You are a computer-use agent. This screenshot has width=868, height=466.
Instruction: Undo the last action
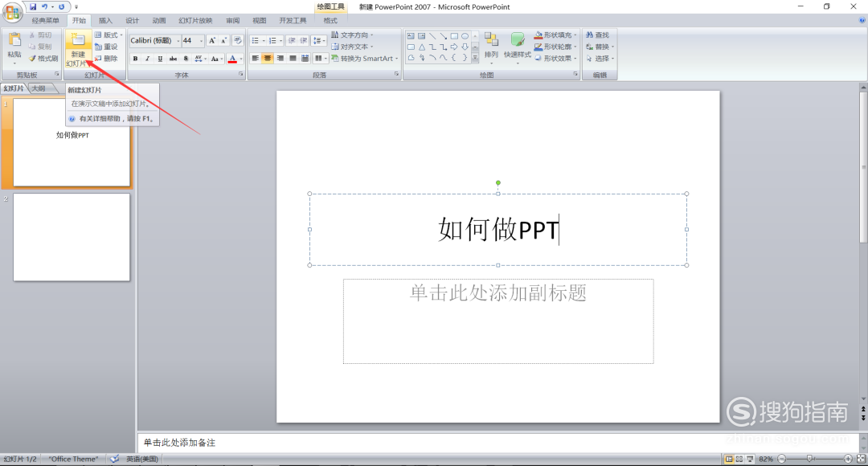click(x=44, y=6)
